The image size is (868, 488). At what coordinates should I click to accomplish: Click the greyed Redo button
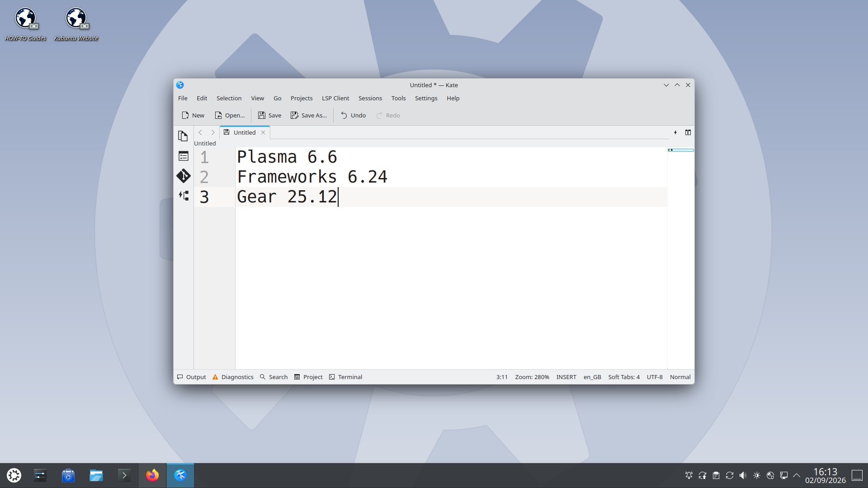tap(388, 115)
